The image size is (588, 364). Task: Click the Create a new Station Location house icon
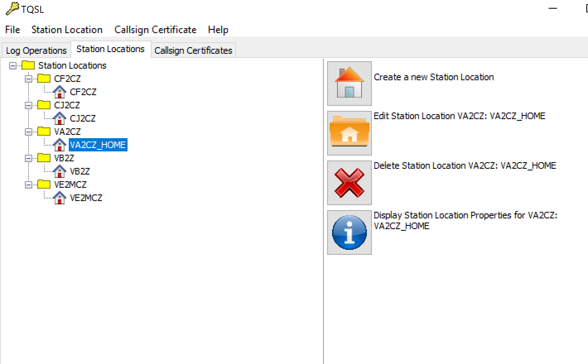coord(349,83)
